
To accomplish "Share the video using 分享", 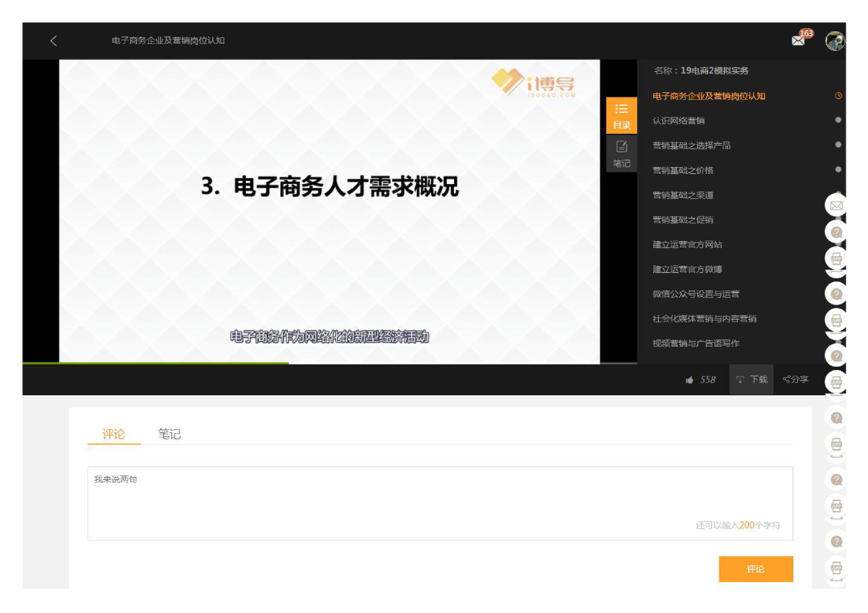I will point(795,380).
